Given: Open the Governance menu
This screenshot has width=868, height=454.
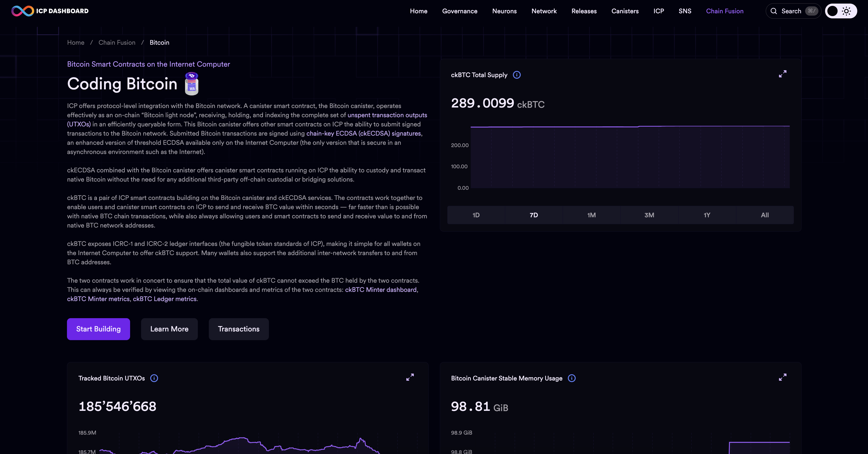Looking at the screenshot, I should click(x=460, y=11).
